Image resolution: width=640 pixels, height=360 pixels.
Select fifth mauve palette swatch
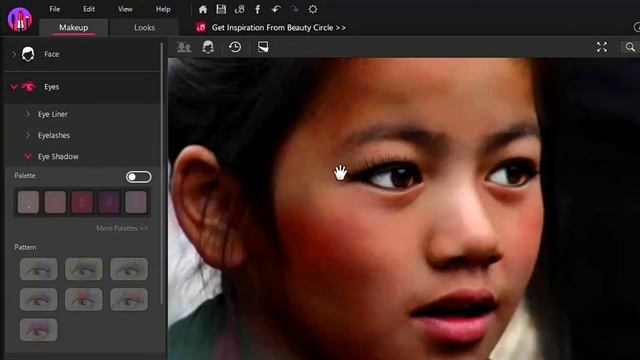(136, 202)
